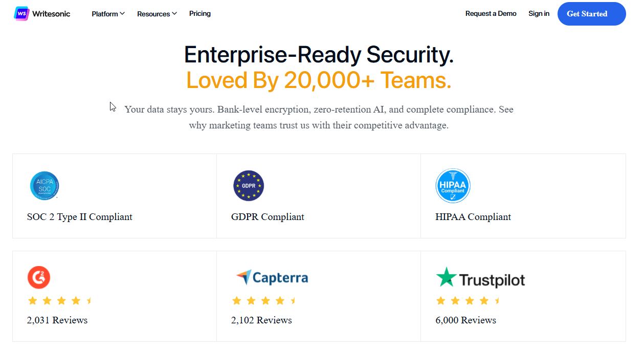Click the Sign in link

[539, 14]
